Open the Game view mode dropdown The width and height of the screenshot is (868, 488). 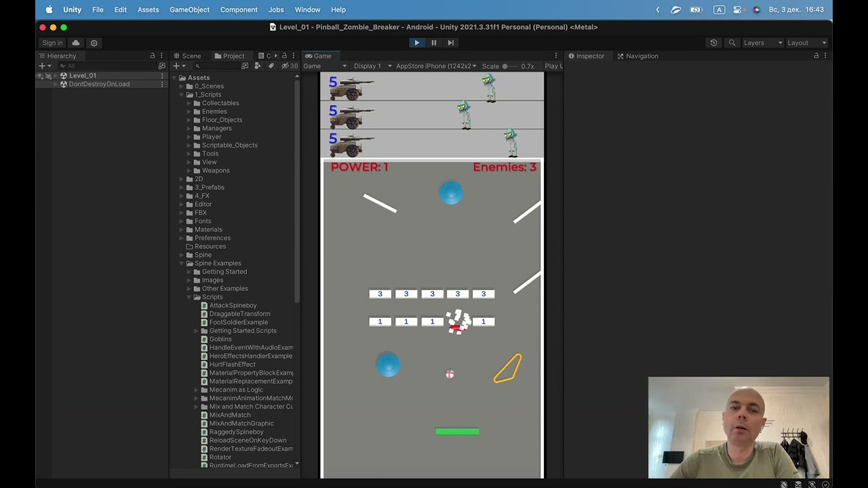[325, 66]
